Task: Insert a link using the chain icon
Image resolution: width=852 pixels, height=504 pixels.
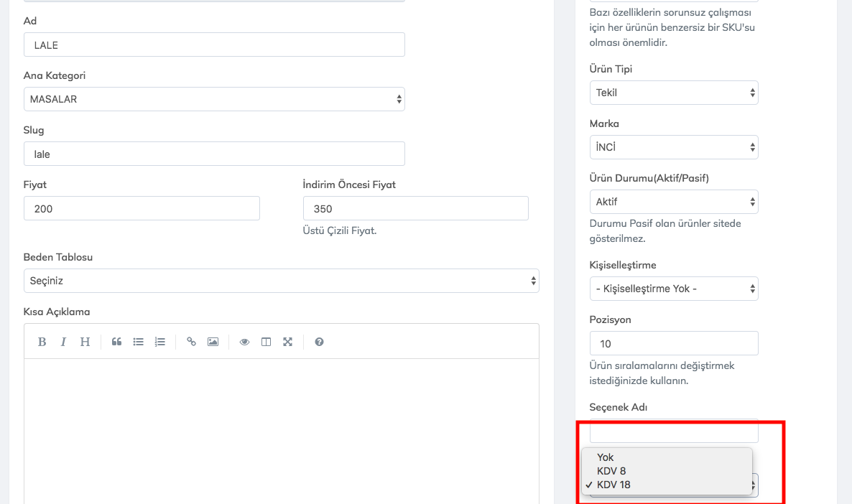Action: [191, 342]
